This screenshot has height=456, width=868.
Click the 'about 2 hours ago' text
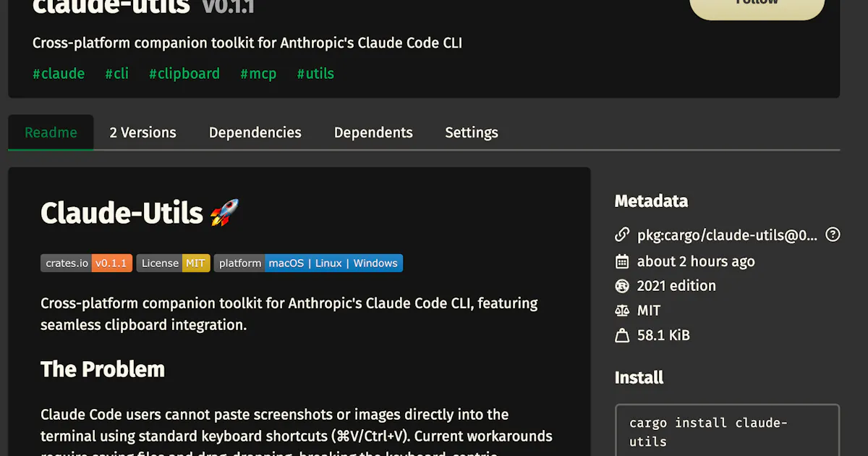(x=696, y=261)
